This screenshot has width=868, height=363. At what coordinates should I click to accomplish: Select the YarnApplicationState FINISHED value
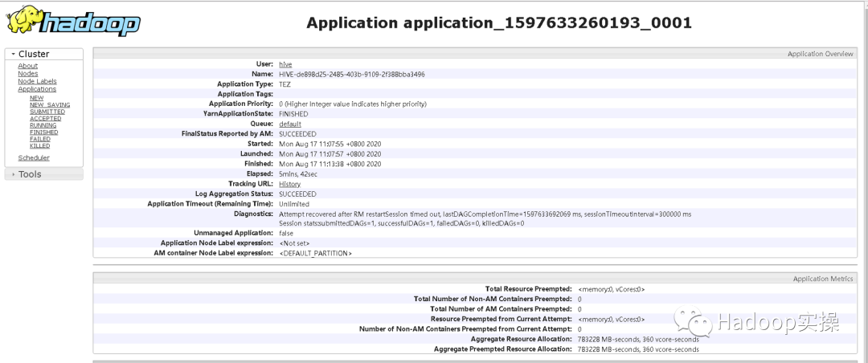[x=293, y=114]
